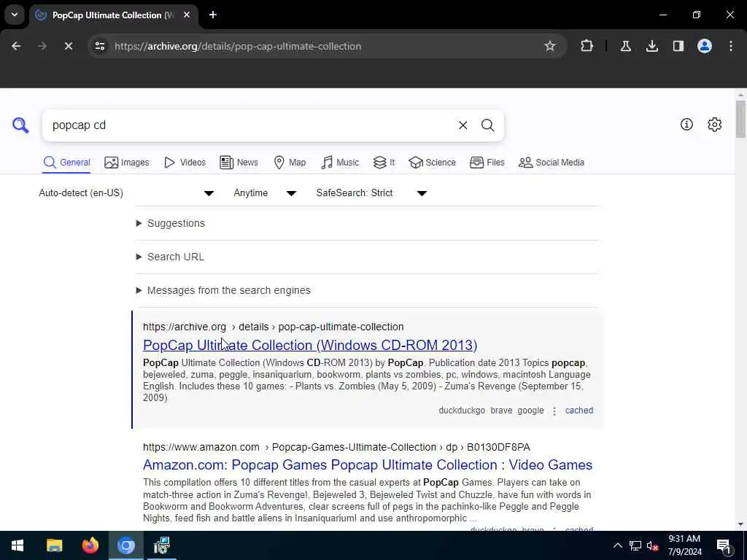747x560 pixels.
Task: Submit search with magnifier button
Action: 487,125
